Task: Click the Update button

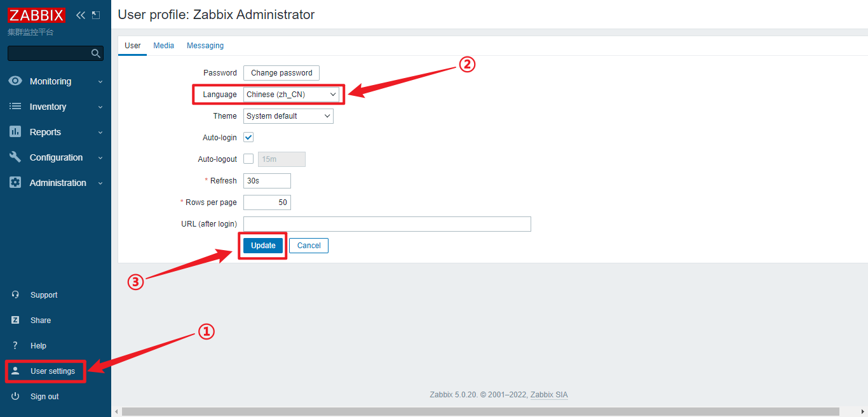Action: [x=263, y=246]
